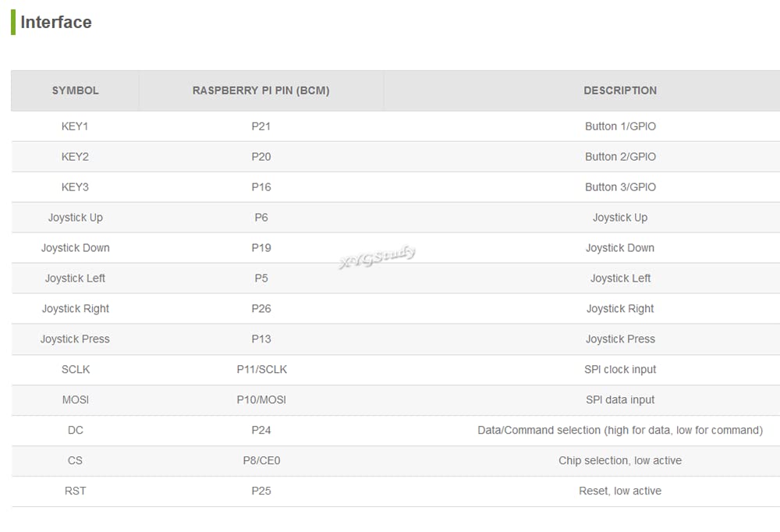Screen dimensions: 780x532
Task: Select the SYMBOL column header
Action: click(x=75, y=90)
